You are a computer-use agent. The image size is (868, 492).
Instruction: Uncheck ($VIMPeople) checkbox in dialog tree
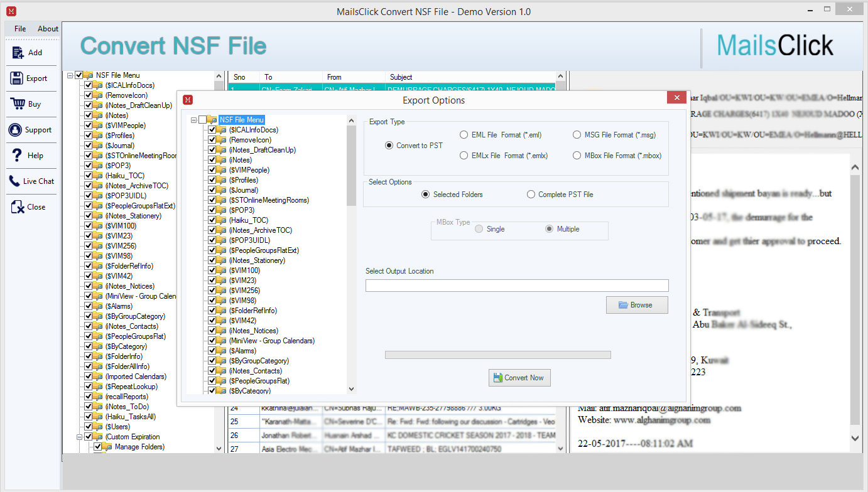(x=212, y=170)
